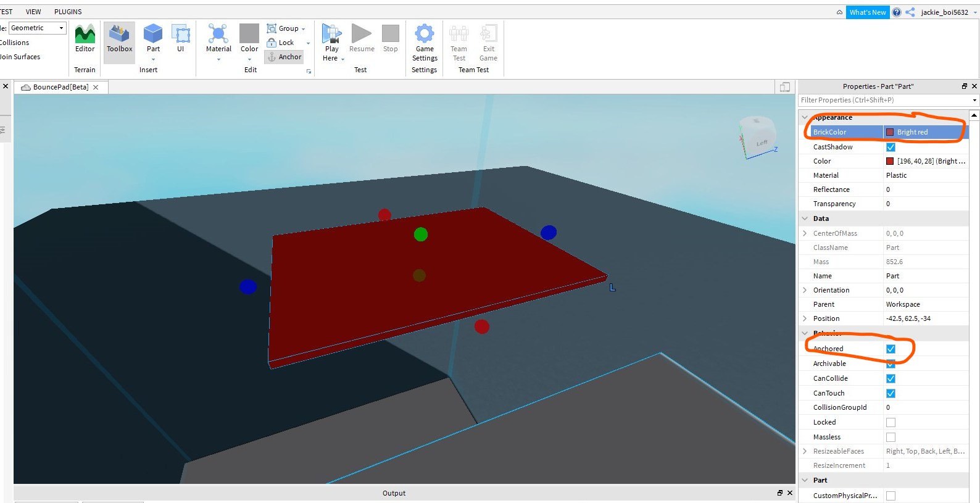Click the Join Surfaces option
Viewport: 980px width, 503px height.
tap(20, 57)
